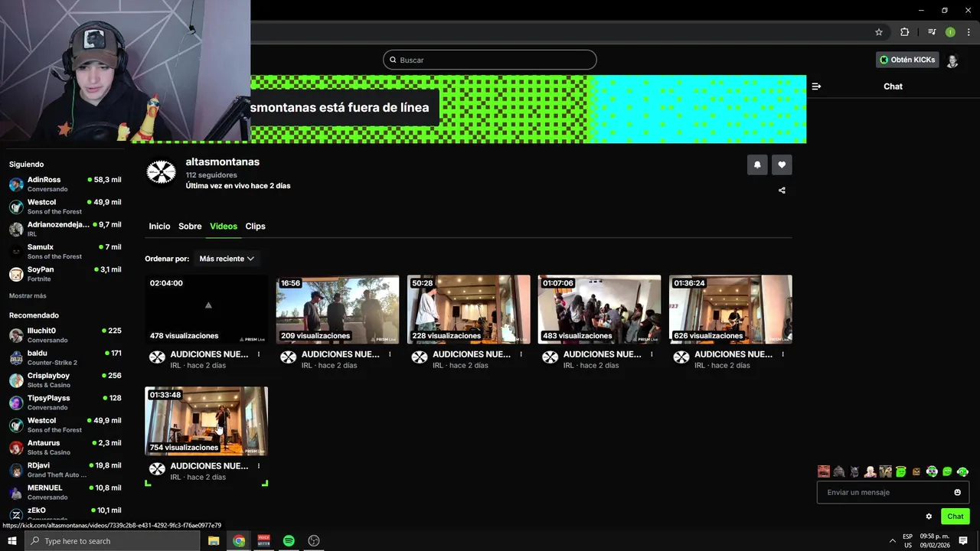Switch to the Sobre tab
Image resolution: width=980 pixels, height=551 pixels.
[190, 227]
